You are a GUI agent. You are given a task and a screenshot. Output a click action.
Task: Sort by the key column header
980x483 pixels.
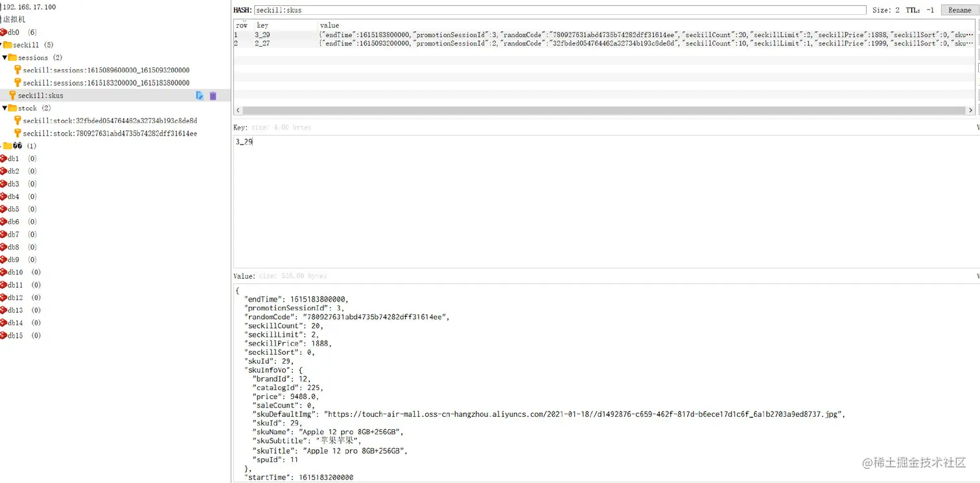[262, 25]
